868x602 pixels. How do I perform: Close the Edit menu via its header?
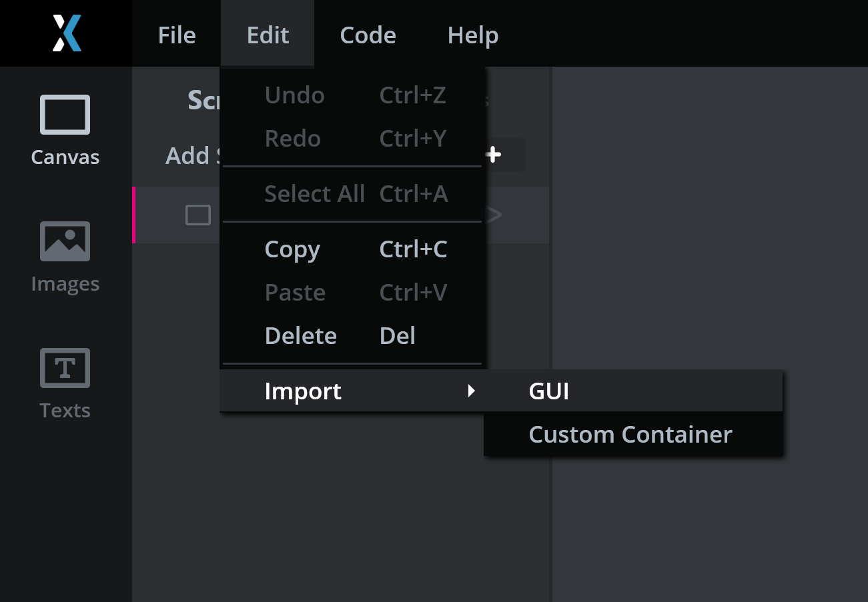point(268,35)
